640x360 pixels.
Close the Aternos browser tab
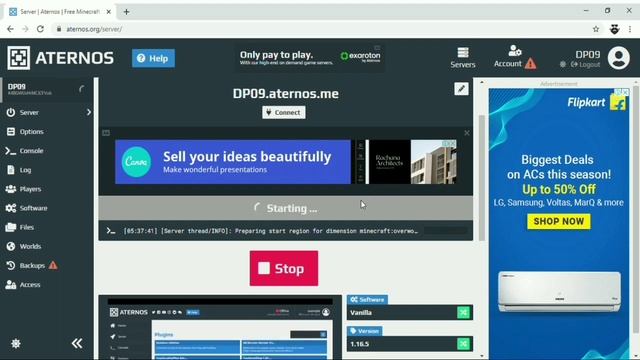click(109, 12)
